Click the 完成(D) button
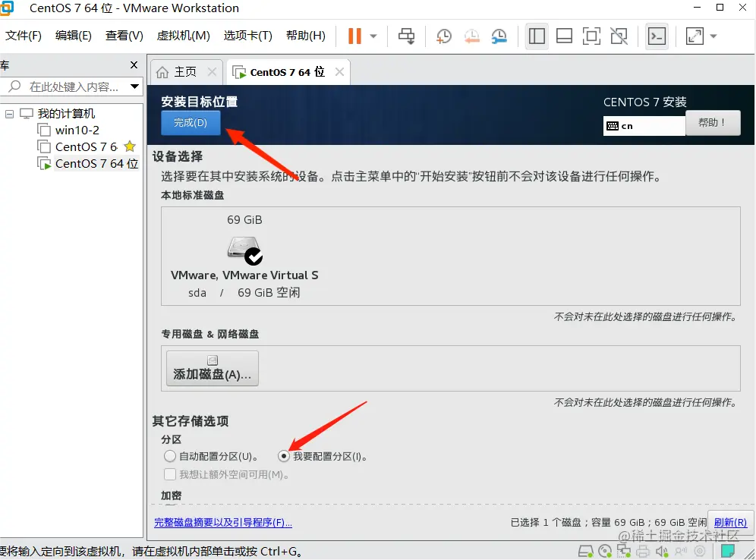This screenshot has height=560, width=756. coord(191,122)
